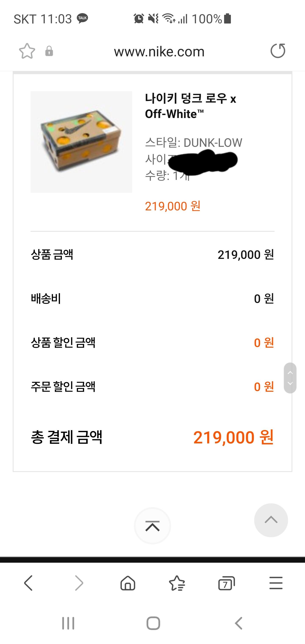Open browser home page icon

128,583
